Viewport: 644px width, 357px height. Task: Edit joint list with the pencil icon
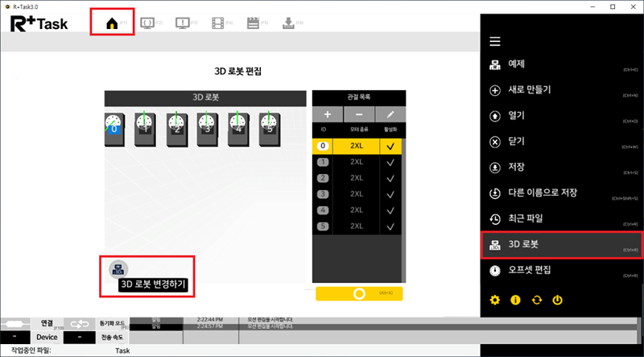pyautogui.click(x=390, y=116)
